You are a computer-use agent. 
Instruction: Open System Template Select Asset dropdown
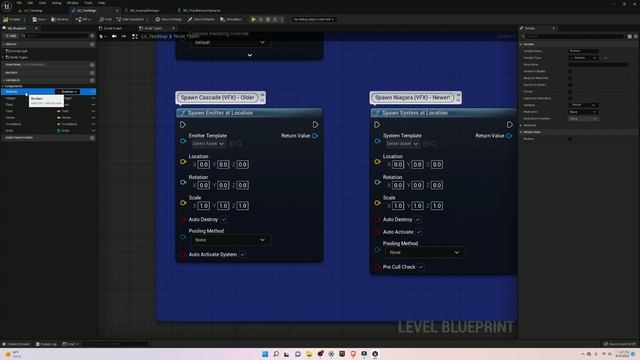coord(402,144)
